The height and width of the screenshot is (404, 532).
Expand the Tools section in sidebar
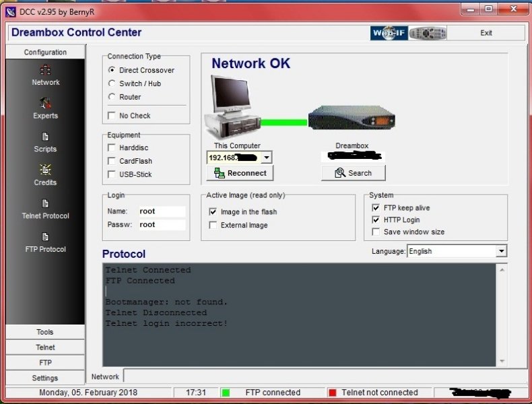tap(45, 332)
